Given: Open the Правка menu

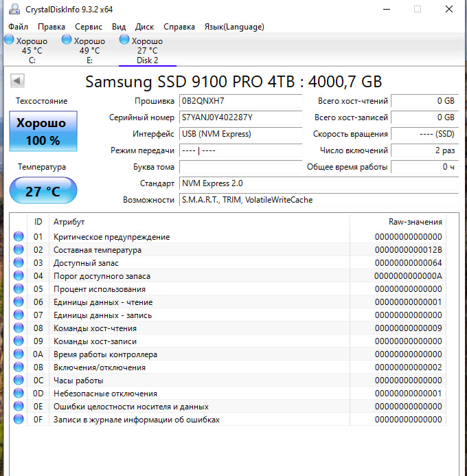Looking at the screenshot, I should click(52, 27).
